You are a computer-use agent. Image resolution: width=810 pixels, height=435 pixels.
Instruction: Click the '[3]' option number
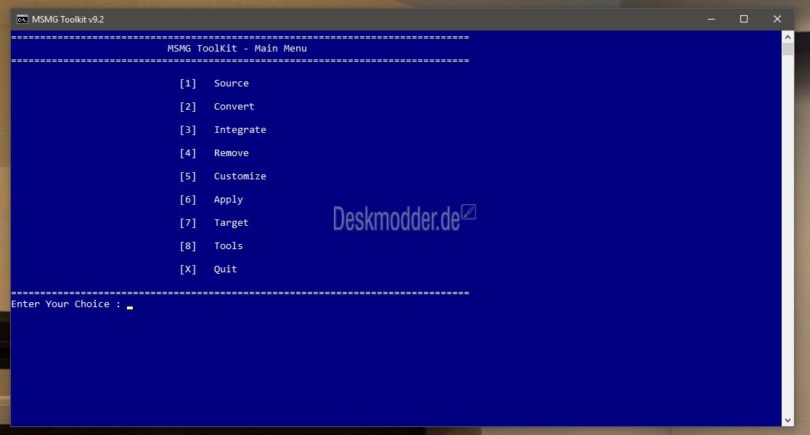(188, 130)
